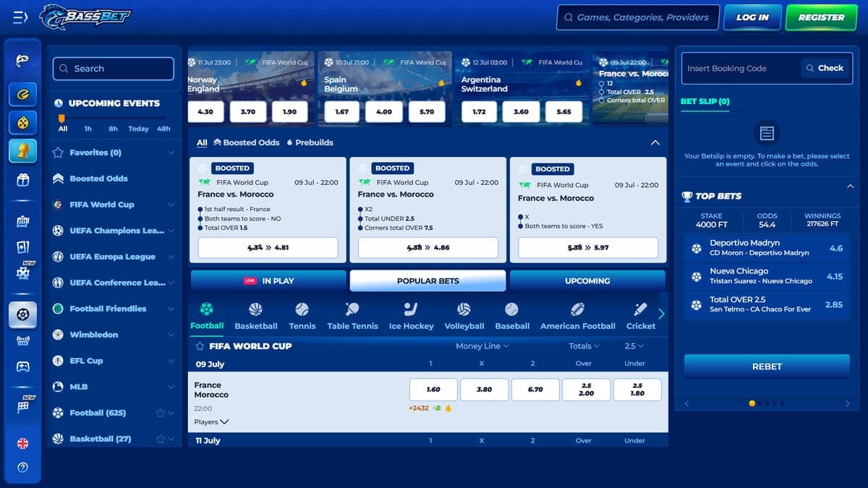
Task: Click the Insert Booking Code field
Action: tap(741, 68)
